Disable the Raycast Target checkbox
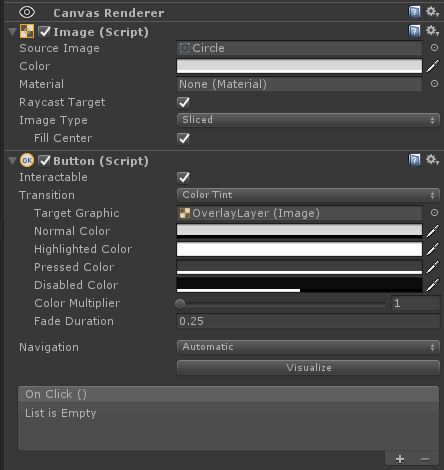444x470 pixels. 183,102
